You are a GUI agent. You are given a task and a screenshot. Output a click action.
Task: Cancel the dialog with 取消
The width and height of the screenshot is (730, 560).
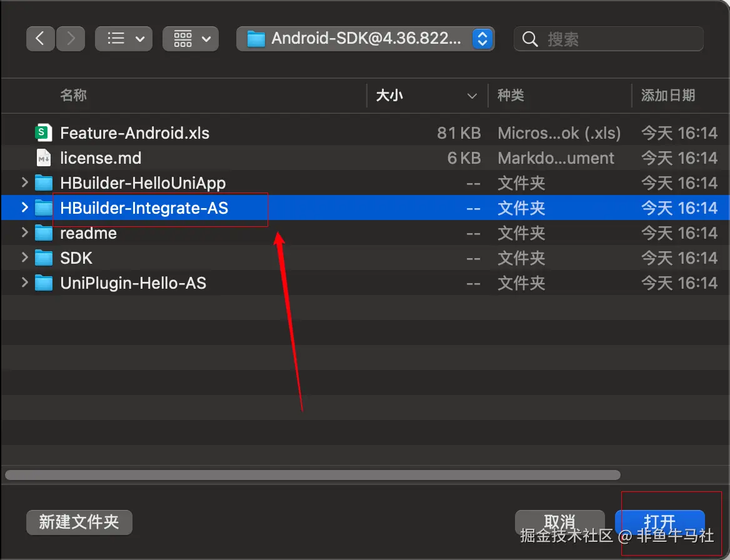tap(559, 522)
